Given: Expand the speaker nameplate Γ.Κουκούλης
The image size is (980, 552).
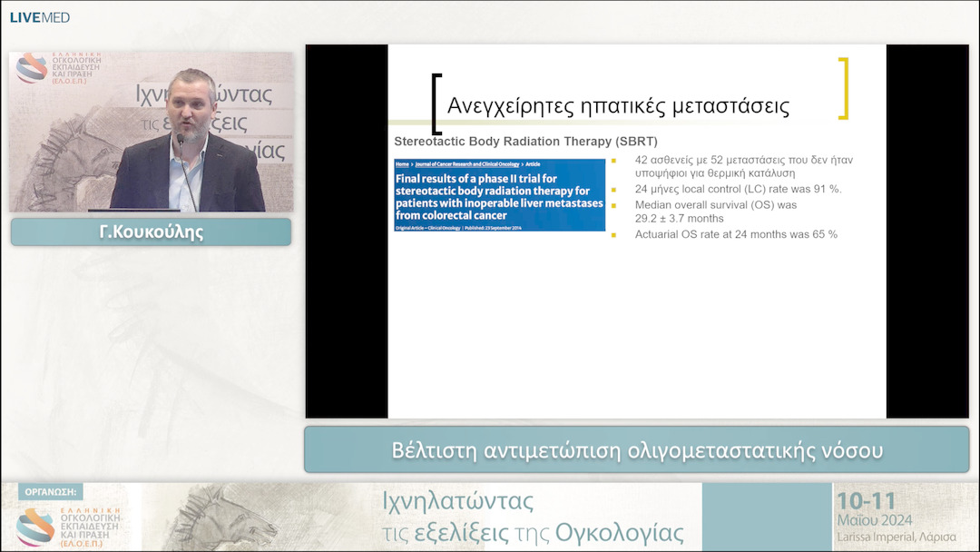Looking at the screenshot, I should pos(150,232).
